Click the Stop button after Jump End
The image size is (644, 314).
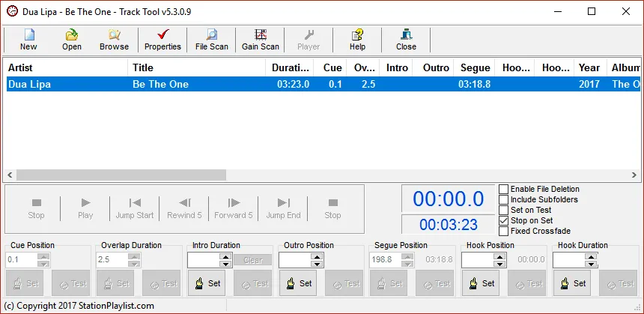[332, 208]
